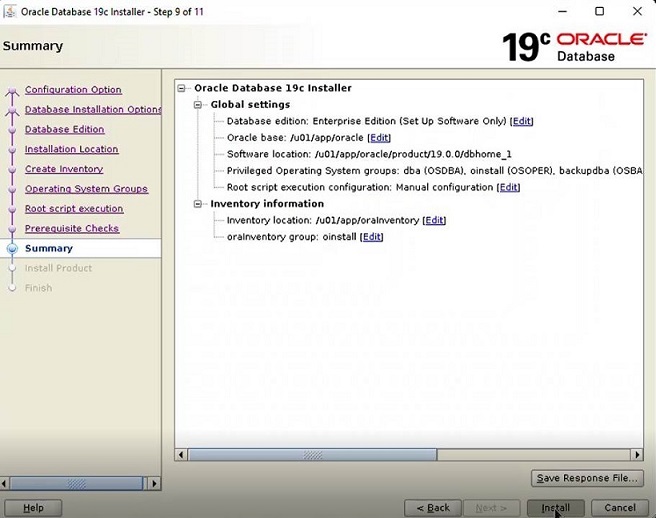Go to Database Installation Options step
This screenshot has height=518, width=656.
click(93, 109)
